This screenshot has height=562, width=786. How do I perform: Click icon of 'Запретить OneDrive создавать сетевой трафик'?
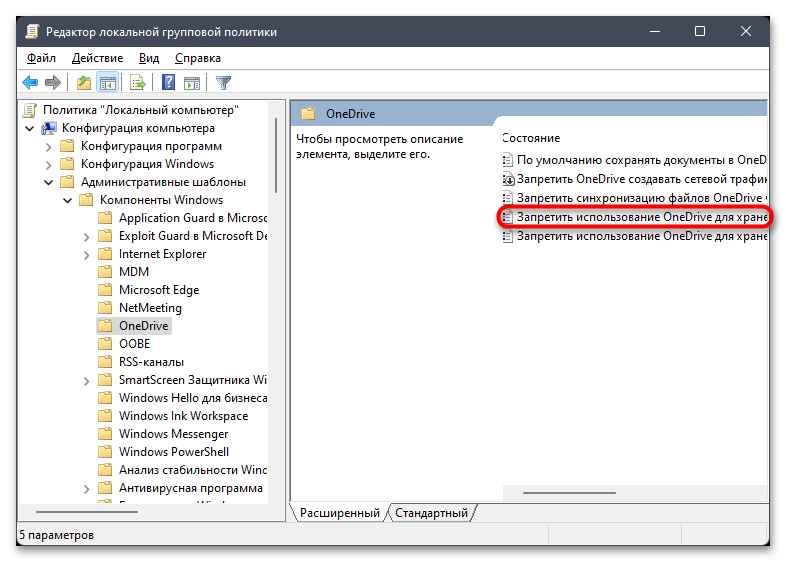point(508,179)
